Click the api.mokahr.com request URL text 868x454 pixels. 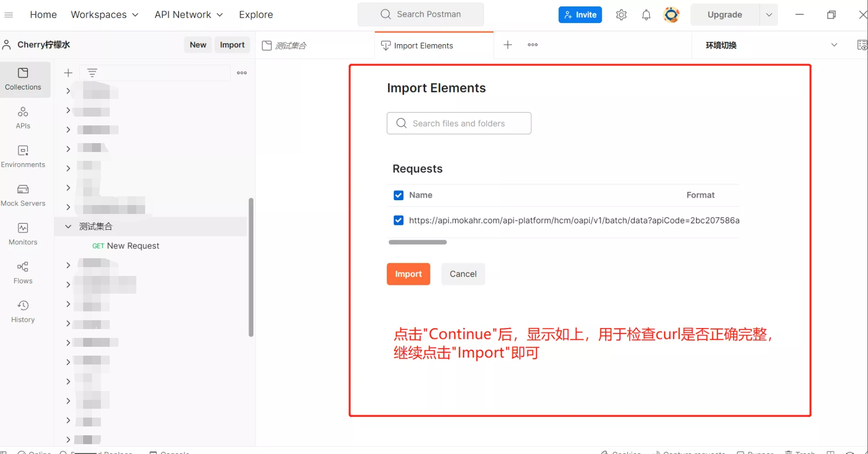[x=574, y=220]
